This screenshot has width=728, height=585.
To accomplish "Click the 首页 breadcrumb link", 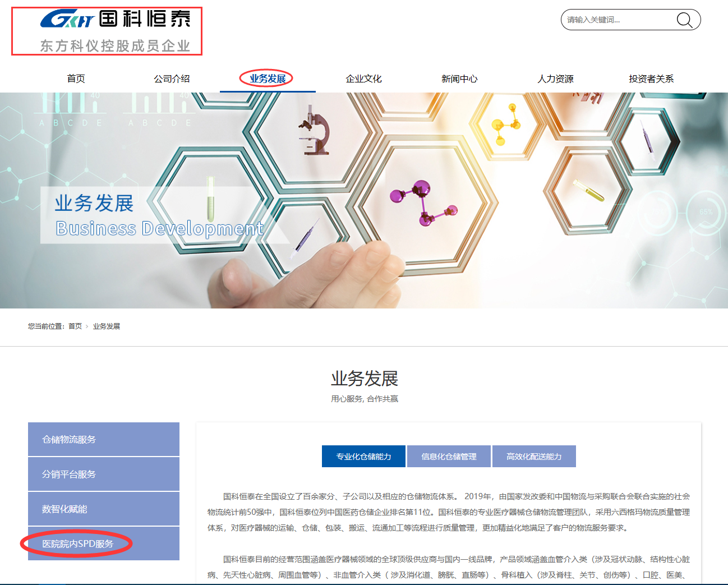I will tap(75, 325).
